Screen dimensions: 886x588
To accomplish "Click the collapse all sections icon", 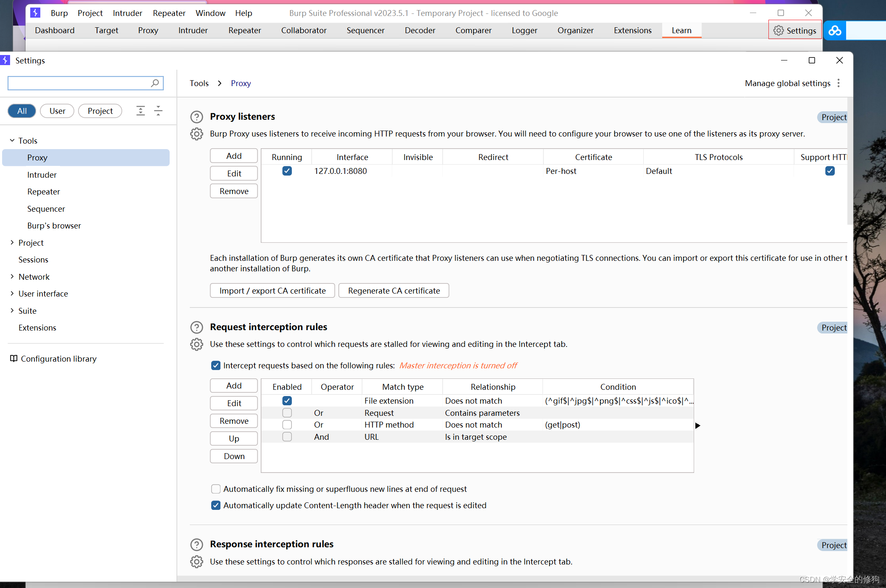I will (158, 111).
